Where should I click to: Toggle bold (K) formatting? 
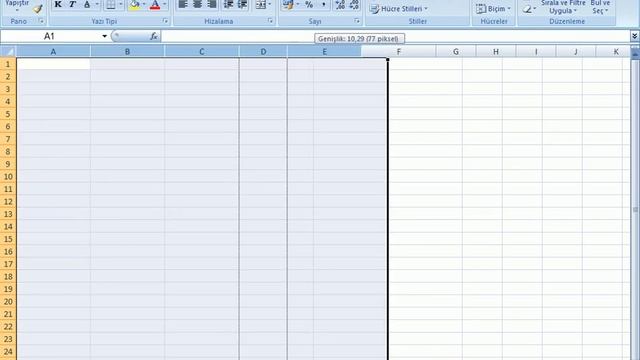tap(58, 4)
